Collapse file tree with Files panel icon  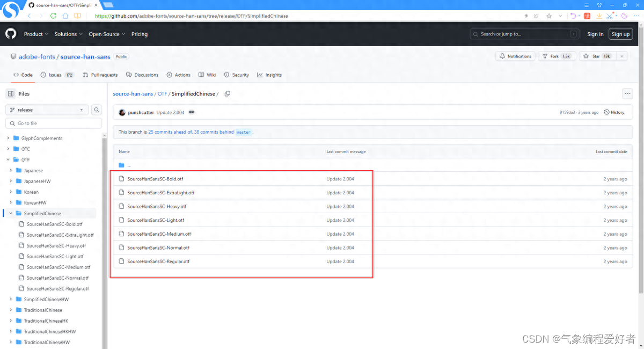click(11, 94)
